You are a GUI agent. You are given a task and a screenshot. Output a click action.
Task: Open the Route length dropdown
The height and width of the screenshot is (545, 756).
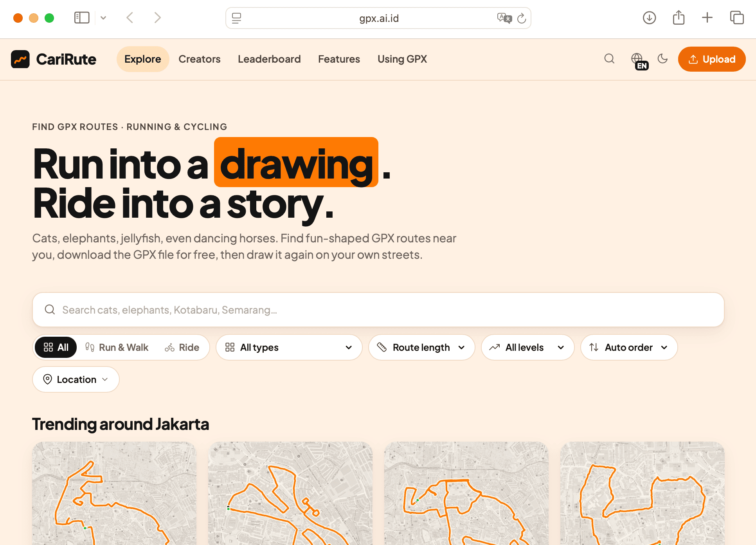point(421,347)
